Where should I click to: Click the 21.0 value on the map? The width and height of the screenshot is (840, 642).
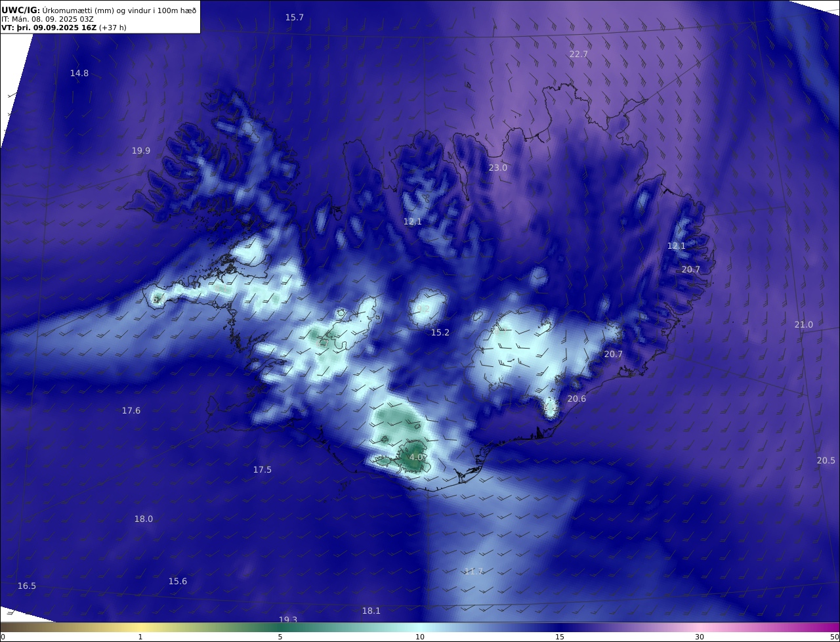(x=804, y=325)
